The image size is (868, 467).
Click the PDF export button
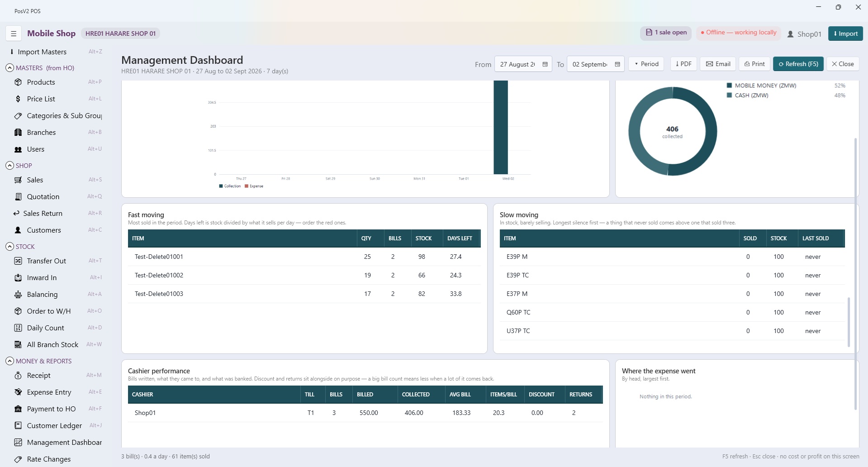pos(683,64)
